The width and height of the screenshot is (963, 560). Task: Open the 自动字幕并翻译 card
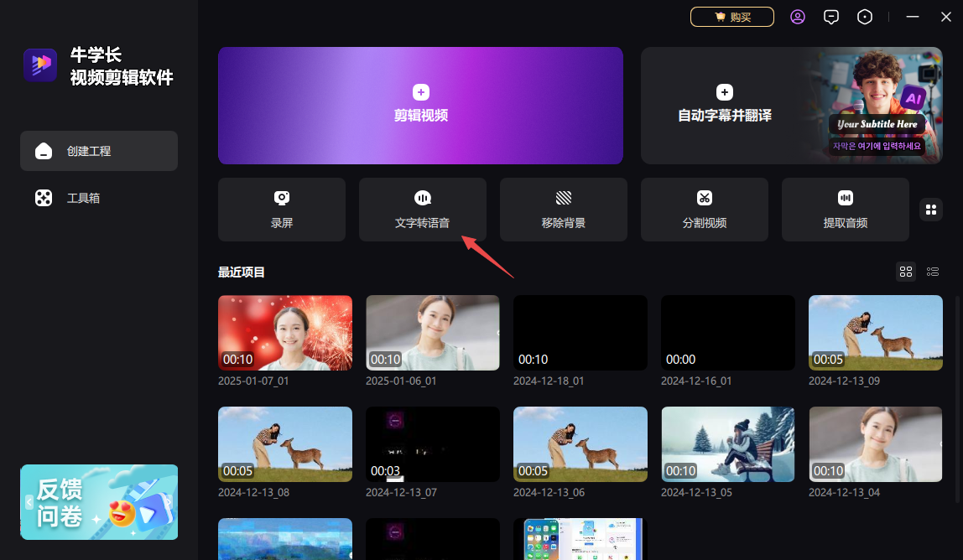coord(792,106)
